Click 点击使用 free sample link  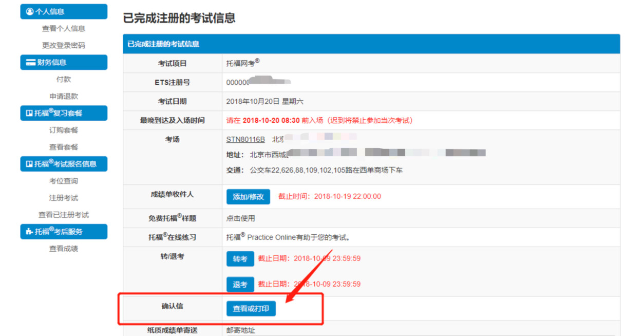pyautogui.click(x=241, y=218)
